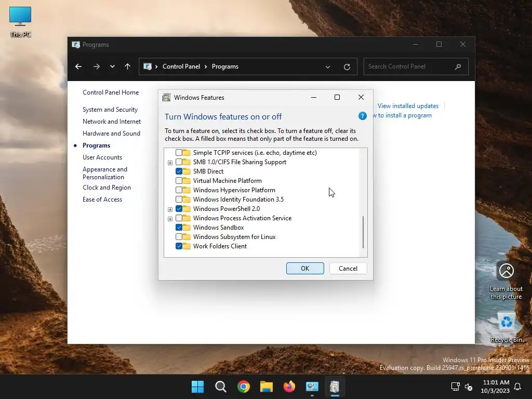Open the Windows Start button

coord(198,387)
